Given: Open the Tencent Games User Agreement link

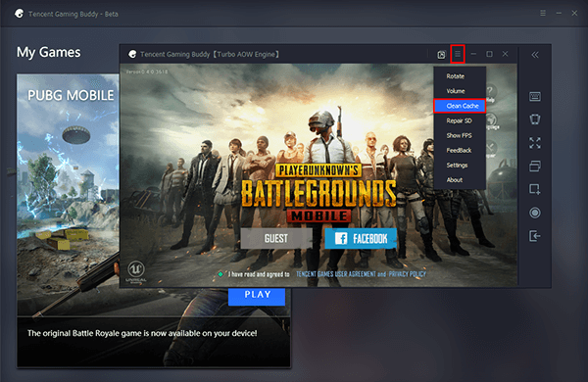Looking at the screenshot, I should click(x=335, y=274).
